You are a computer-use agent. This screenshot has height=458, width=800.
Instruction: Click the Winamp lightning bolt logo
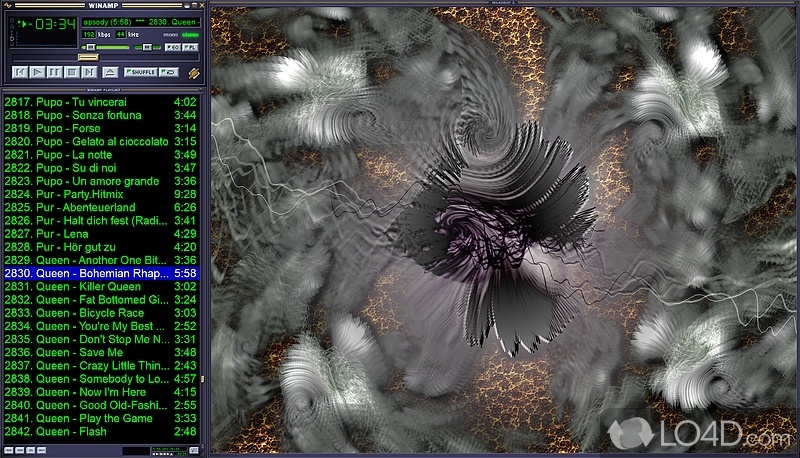click(194, 73)
